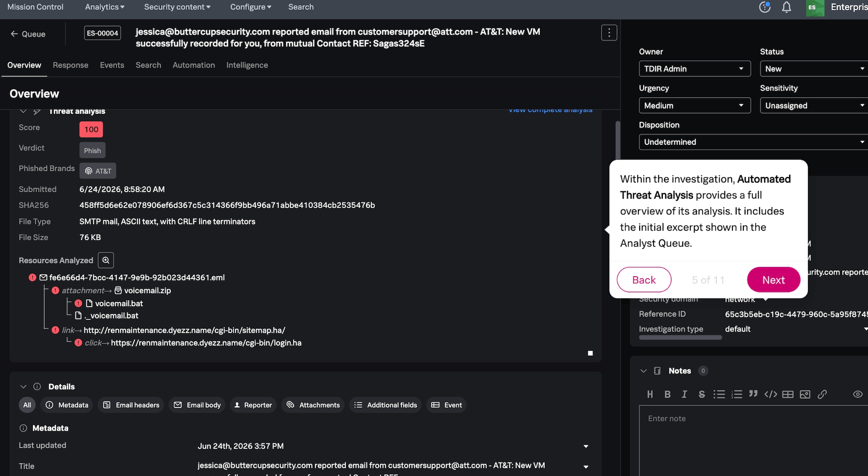
Task: Switch to the Response tab
Action: 70,65
